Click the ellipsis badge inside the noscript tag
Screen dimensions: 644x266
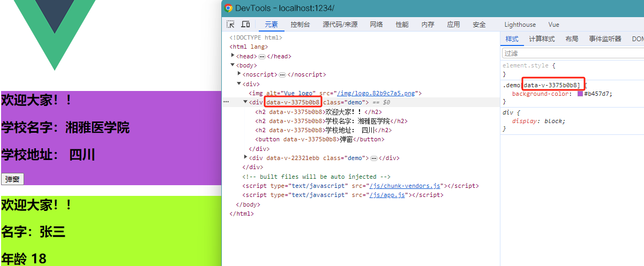coord(282,75)
